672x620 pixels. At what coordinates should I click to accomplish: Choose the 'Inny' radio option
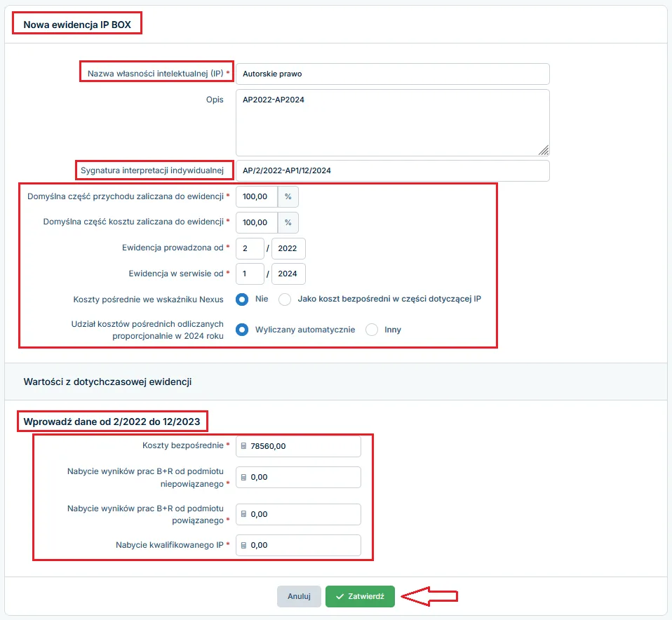point(372,330)
